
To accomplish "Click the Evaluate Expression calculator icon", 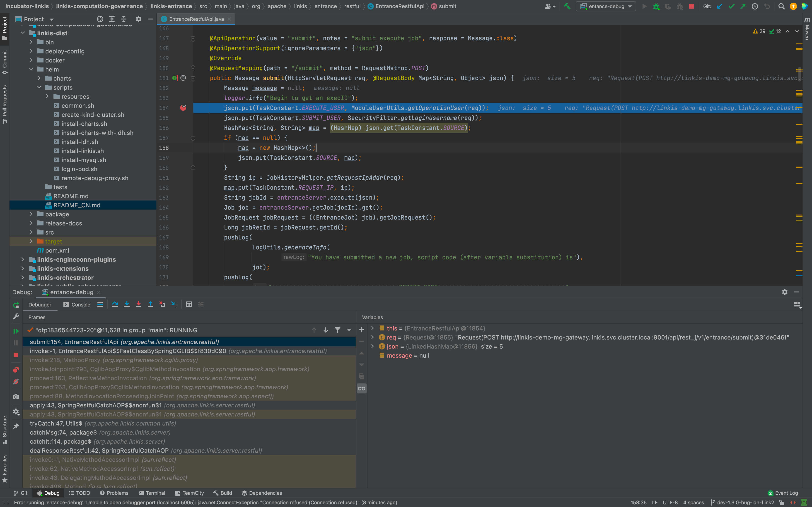I will pos(189,304).
